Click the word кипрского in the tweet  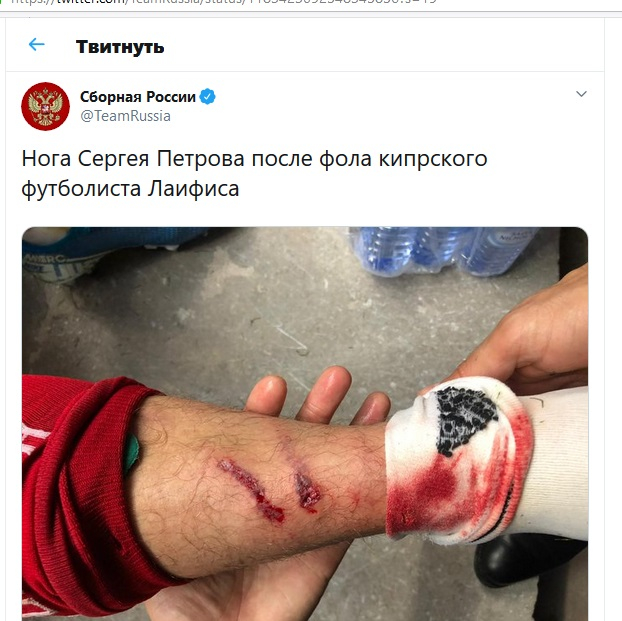tap(433, 160)
